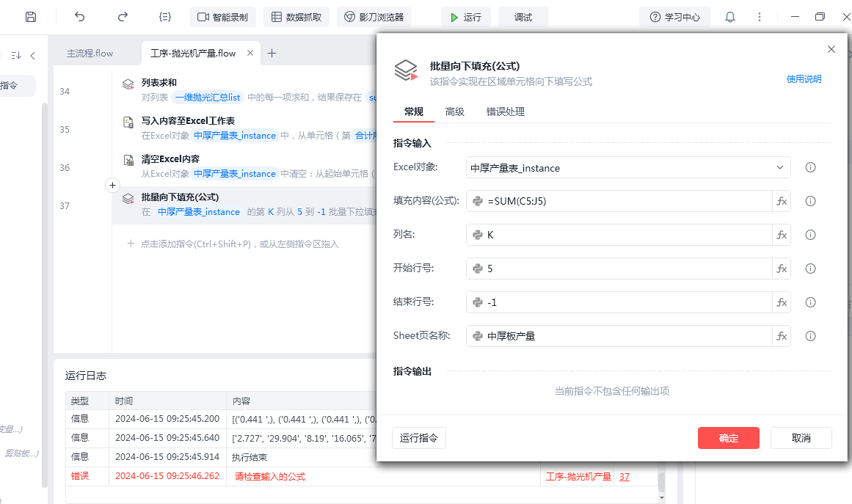Click the run log vertical scrollbar

661,481
